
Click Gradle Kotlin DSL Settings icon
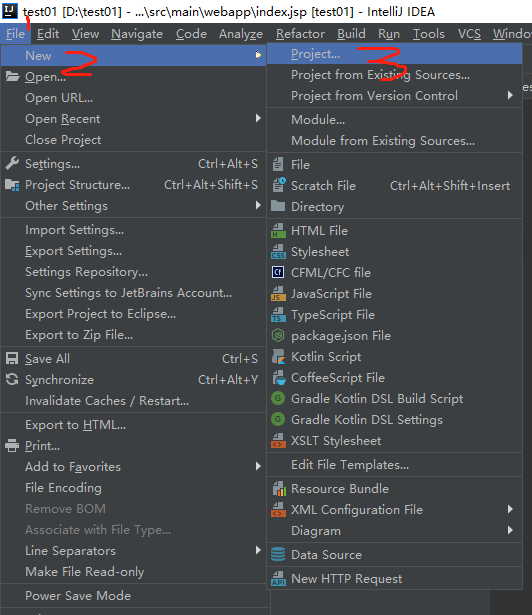click(278, 419)
